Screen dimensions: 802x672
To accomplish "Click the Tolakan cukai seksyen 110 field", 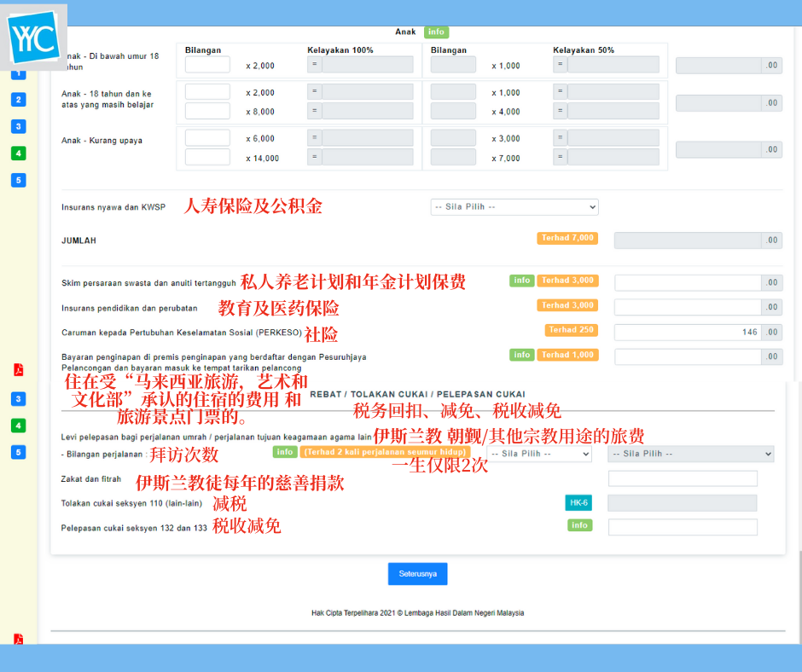I will point(683,503).
